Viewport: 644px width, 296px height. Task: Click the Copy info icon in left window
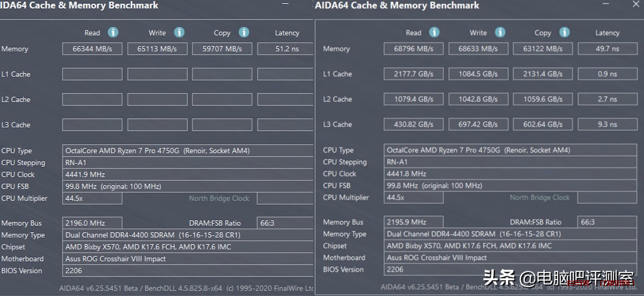(x=244, y=32)
